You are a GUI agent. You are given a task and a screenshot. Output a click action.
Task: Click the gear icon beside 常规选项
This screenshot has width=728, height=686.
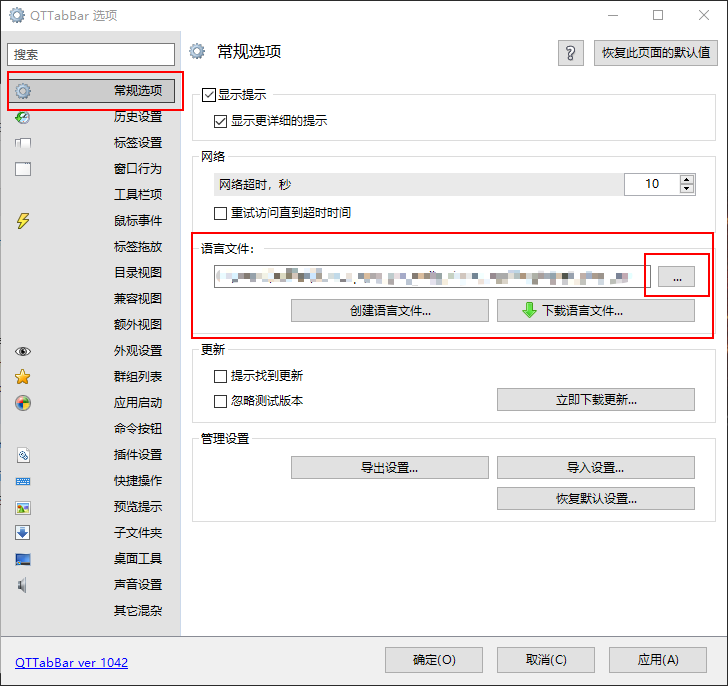click(x=23, y=91)
